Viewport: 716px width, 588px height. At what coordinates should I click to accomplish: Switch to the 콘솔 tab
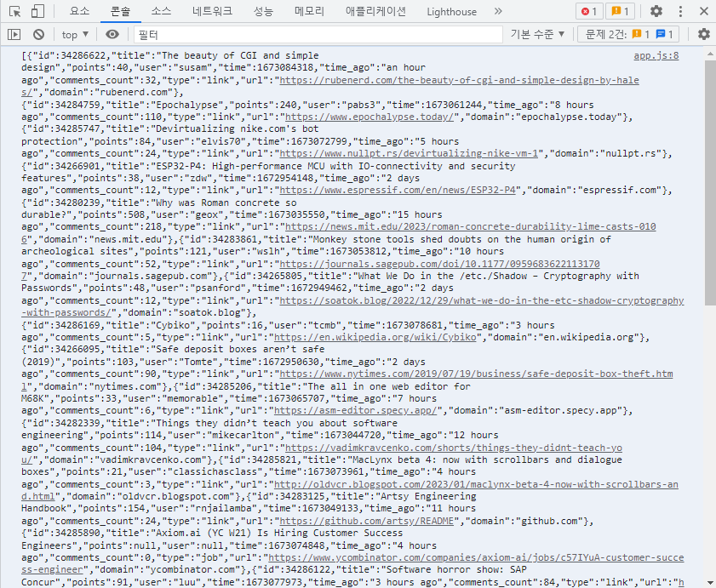click(x=121, y=11)
